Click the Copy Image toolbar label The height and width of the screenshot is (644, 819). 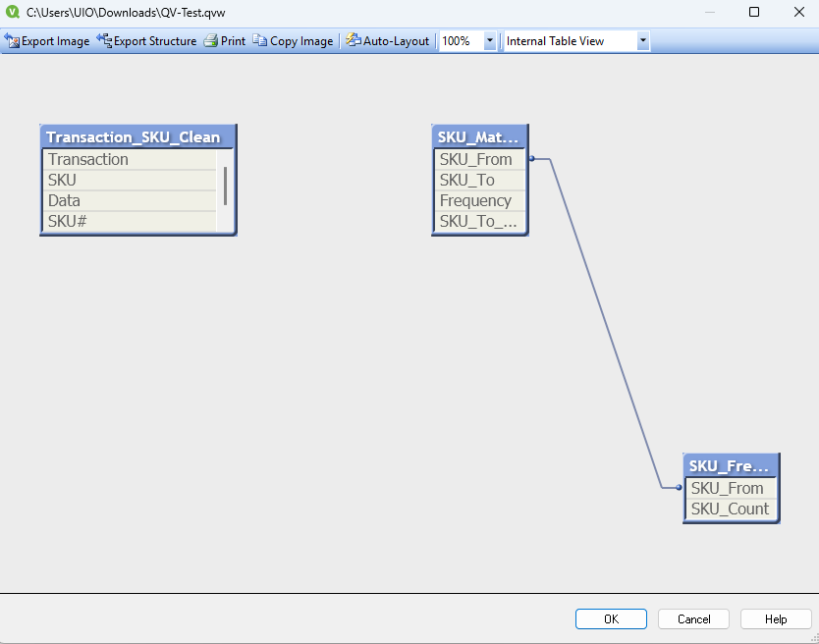pyautogui.click(x=301, y=41)
